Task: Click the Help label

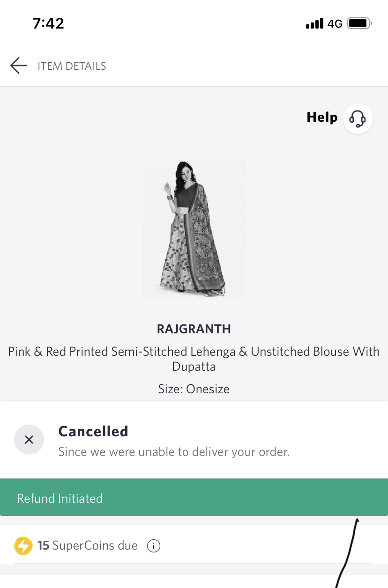Action: 322,117
